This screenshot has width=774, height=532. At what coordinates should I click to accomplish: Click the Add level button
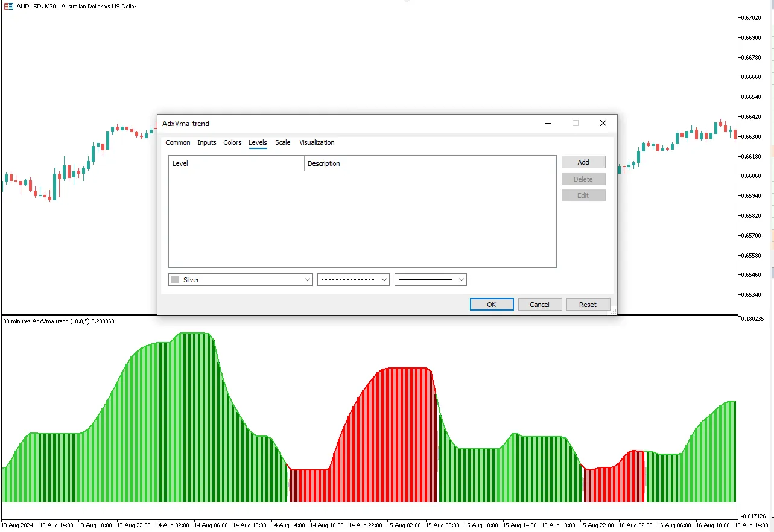pos(583,162)
